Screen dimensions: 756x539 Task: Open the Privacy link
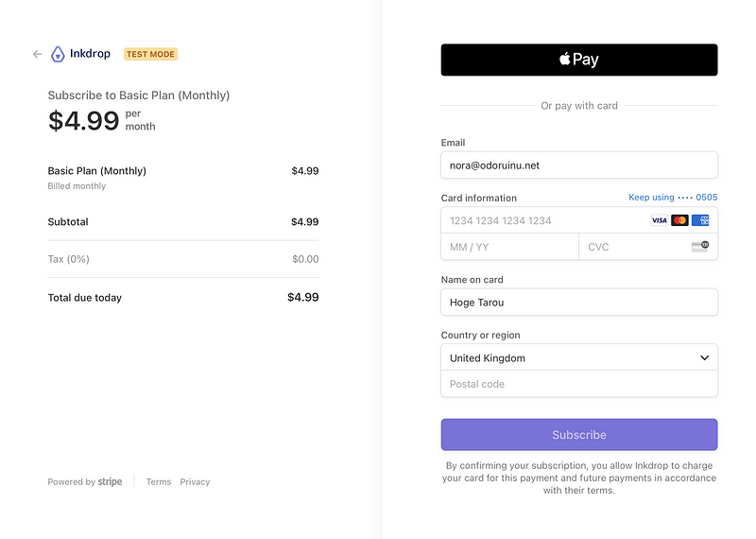tap(195, 481)
